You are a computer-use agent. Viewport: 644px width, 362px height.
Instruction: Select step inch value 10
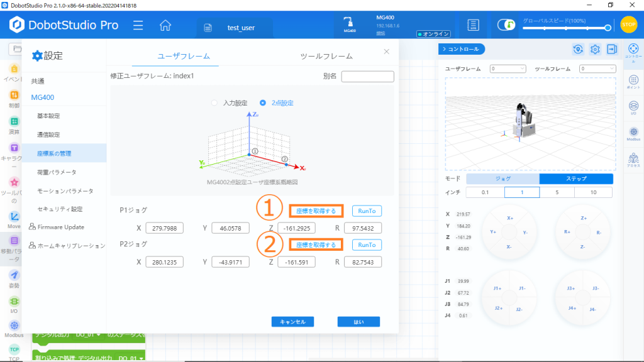pos(594,192)
